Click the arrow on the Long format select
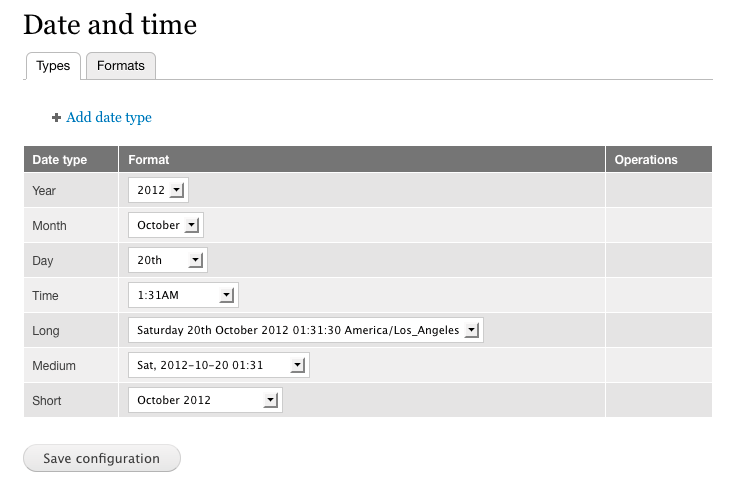This screenshot has height=492, width=737. 471,330
